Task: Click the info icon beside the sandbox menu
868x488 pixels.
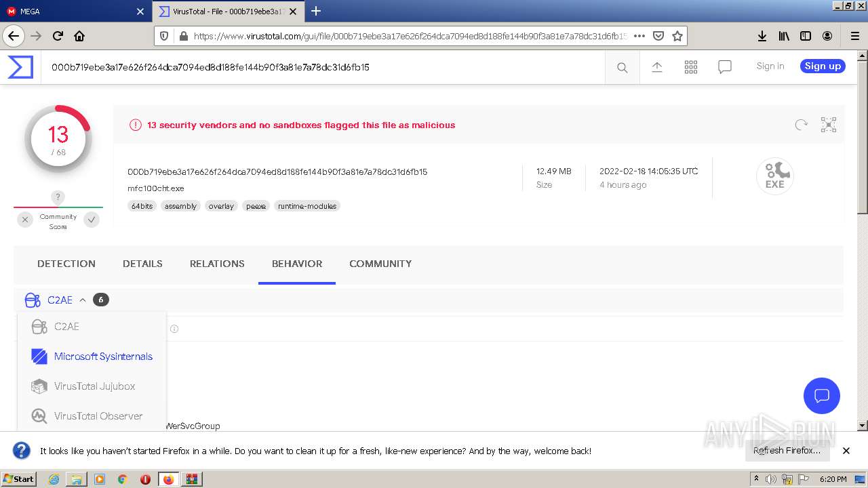Action: pos(174,329)
